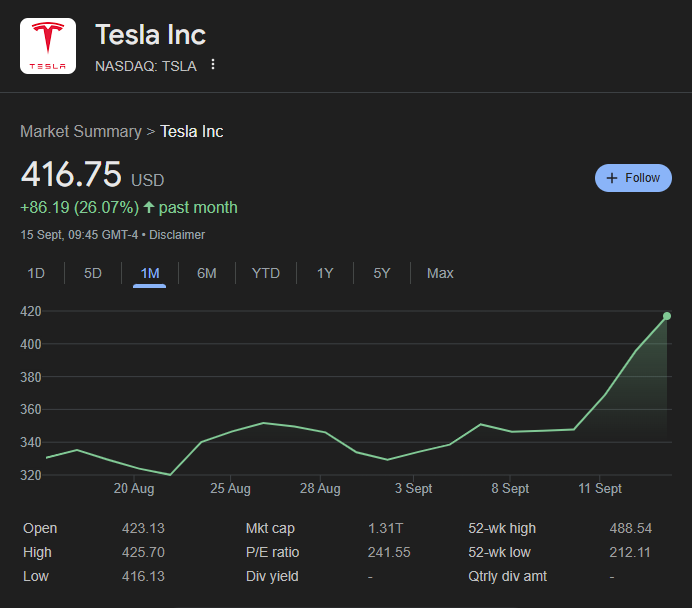Screen dimensions: 692x608
Task: Click the P/E ratio label
Action: tap(272, 552)
